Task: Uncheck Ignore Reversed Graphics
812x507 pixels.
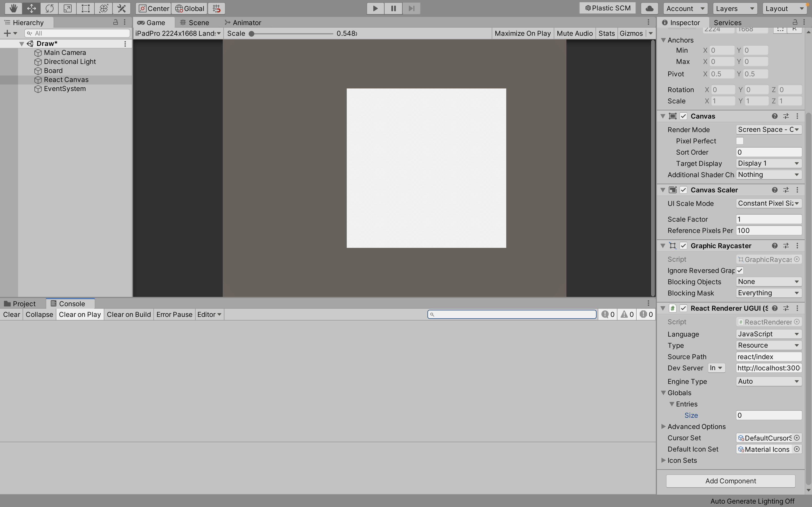Action: [740, 270]
